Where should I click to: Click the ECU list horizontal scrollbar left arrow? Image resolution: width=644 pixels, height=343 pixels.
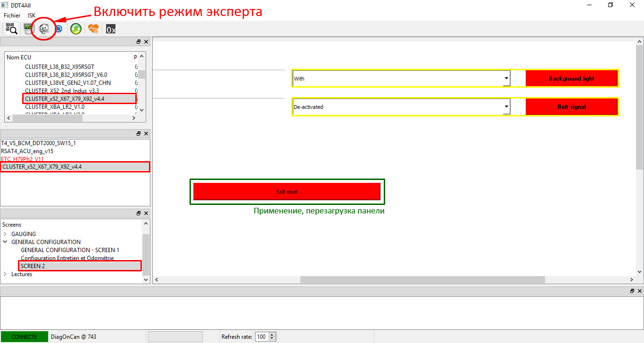(x=9, y=118)
